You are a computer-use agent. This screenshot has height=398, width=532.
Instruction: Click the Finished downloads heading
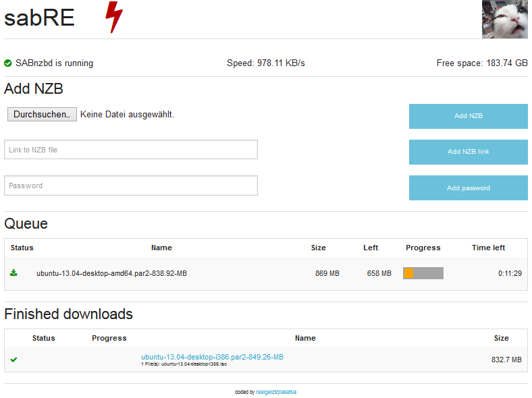point(69,314)
